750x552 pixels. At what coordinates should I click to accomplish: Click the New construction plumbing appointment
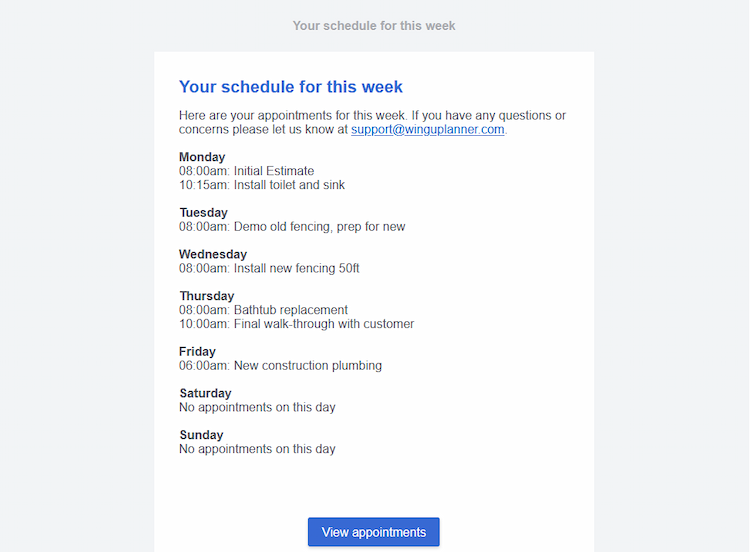point(280,365)
